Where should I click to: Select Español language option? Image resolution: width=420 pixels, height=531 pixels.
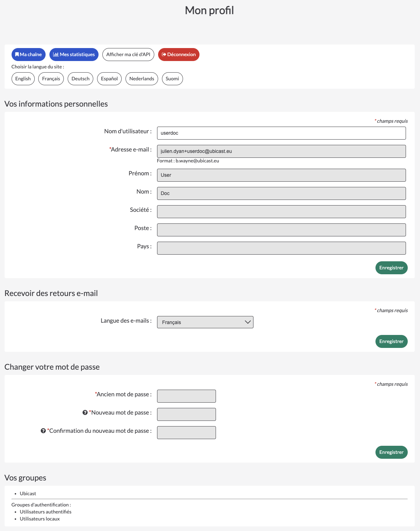pos(109,79)
